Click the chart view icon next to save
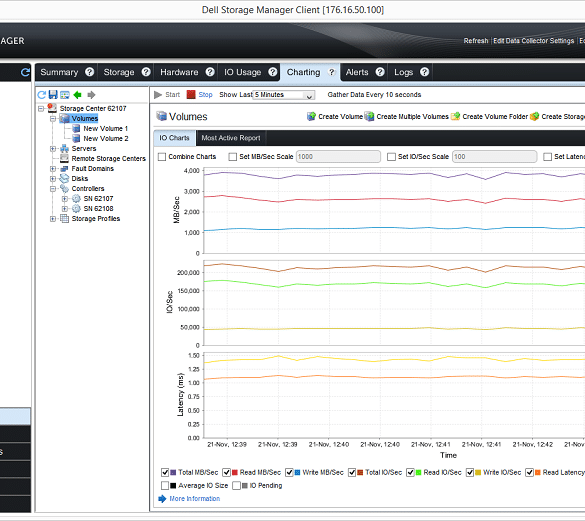Screen dimensions: 585x521 pos(65,95)
